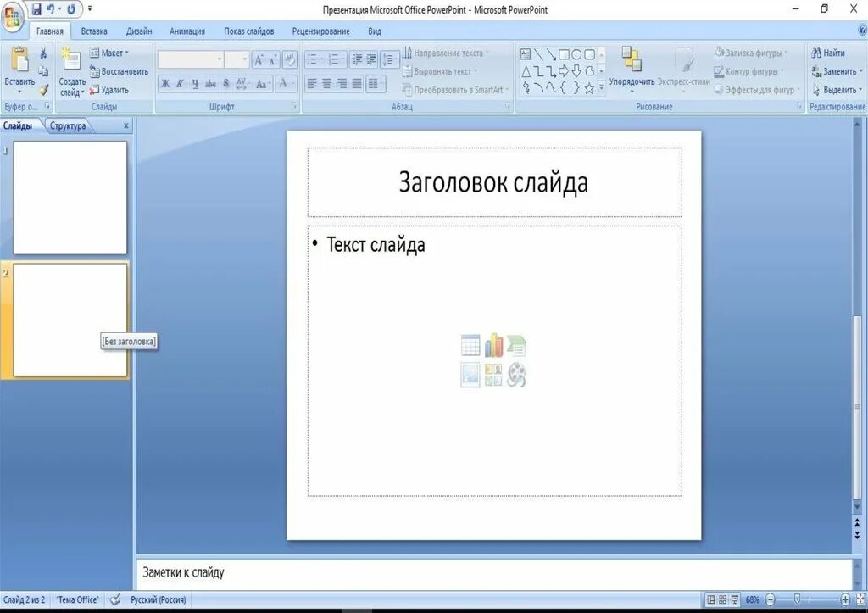This screenshot has height=613, width=868.
Task: Click the Office button logo
Action: point(12,15)
